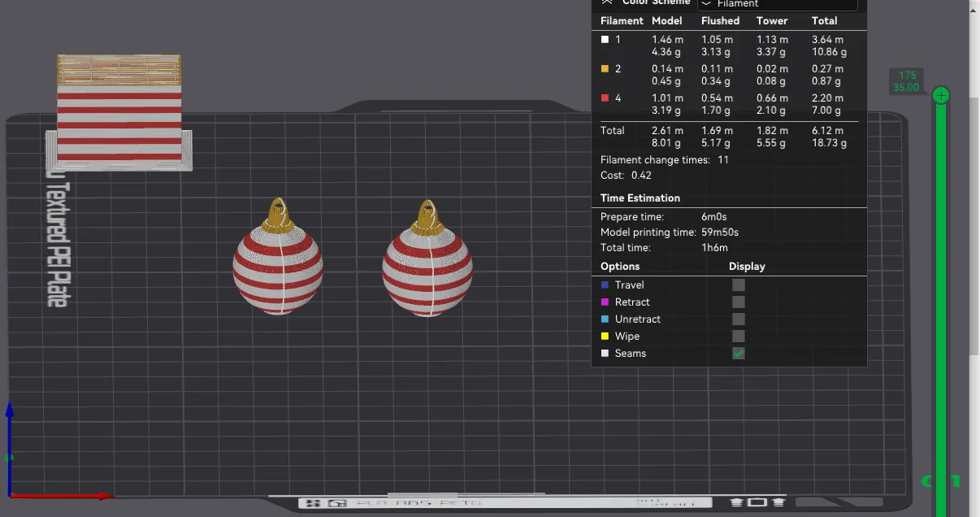
Task: Click filament 4 model length 1.01 m
Action: (667, 98)
